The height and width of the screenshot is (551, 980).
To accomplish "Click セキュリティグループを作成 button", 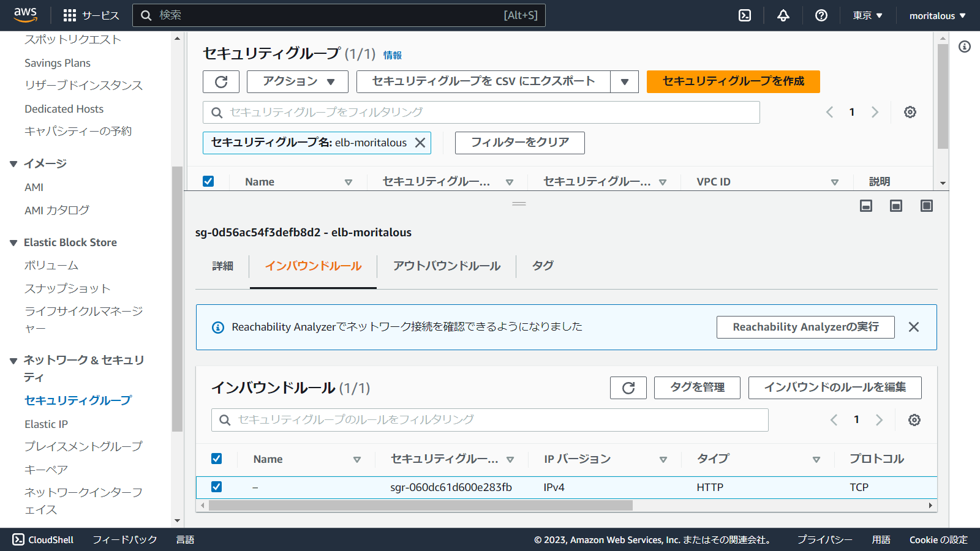I will pyautogui.click(x=733, y=81).
